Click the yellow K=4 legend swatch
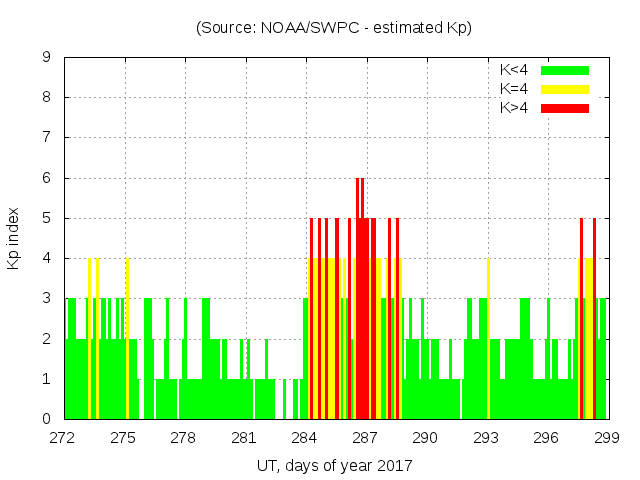The image size is (640, 480). tap(565, 89)
